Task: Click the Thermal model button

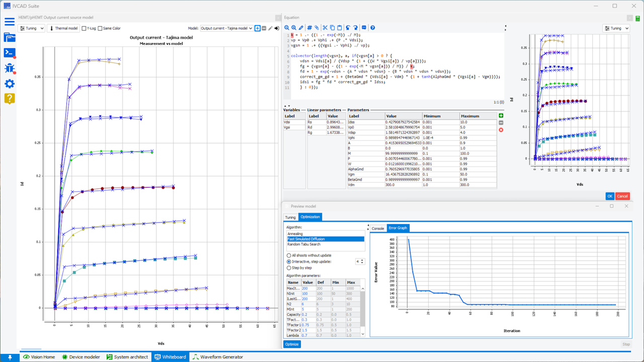Action: coord(63,28)
